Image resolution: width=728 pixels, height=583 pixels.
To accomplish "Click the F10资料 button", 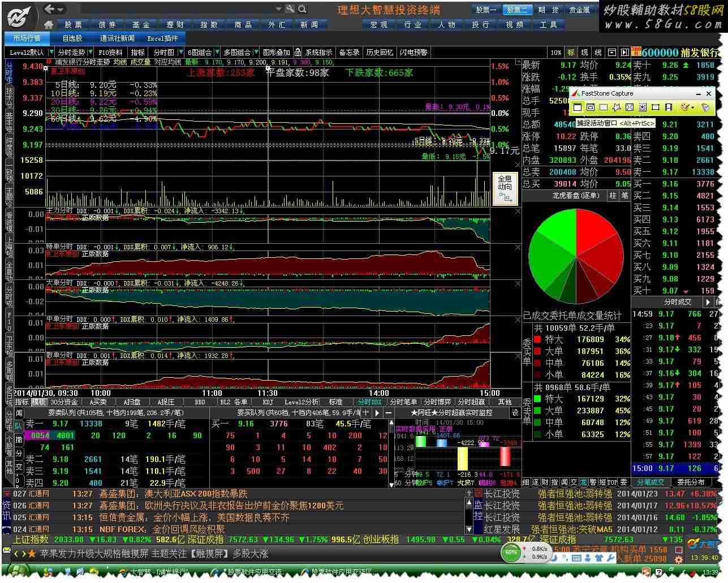I will [110, 52].
